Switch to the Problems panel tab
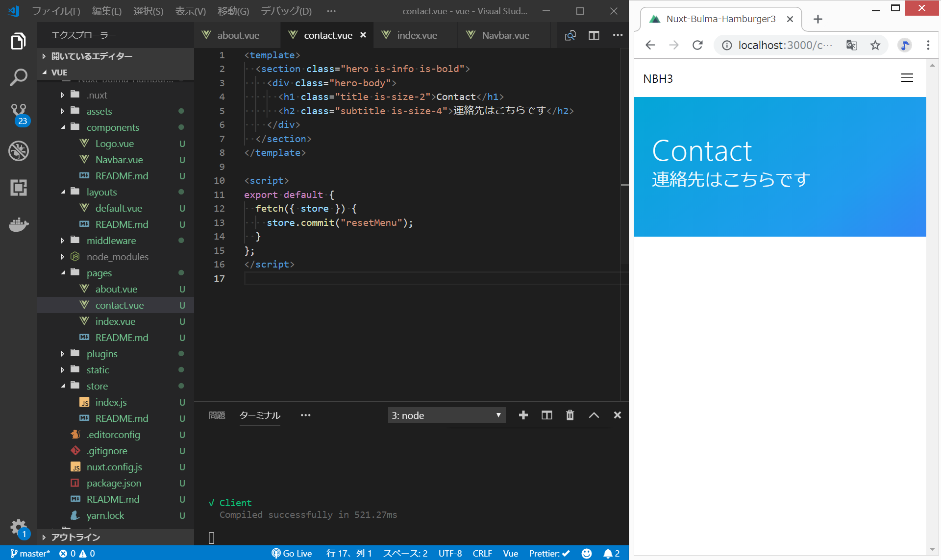Screen dimensions: 941x560 [x=217, y=415]
